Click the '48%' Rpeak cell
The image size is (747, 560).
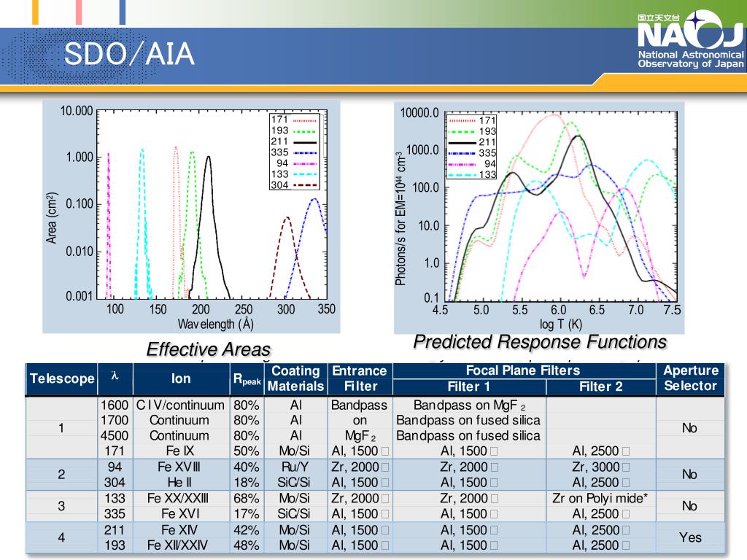[247, 545]
